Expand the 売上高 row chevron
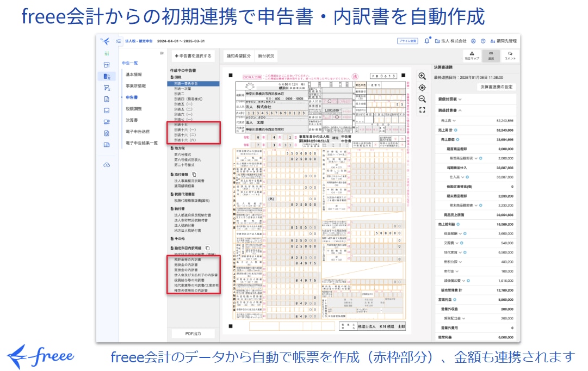The width and height of the screenshot is (588, 371). pos(454,121)
